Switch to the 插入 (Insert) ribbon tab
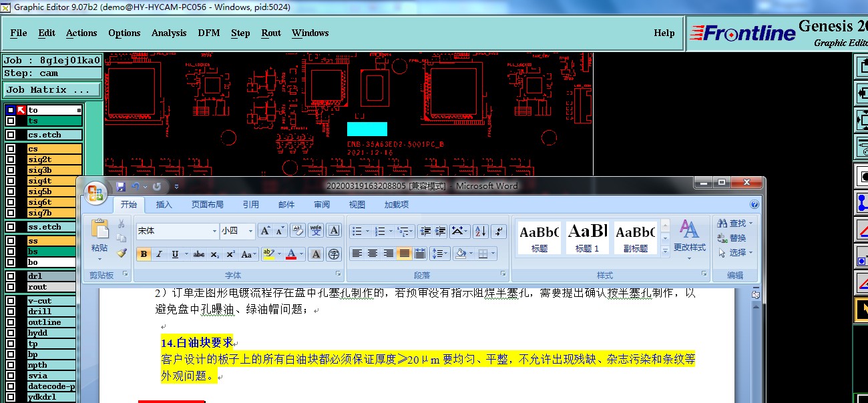Viewport: 868px width, 403px height. click(x=164, y=205)
